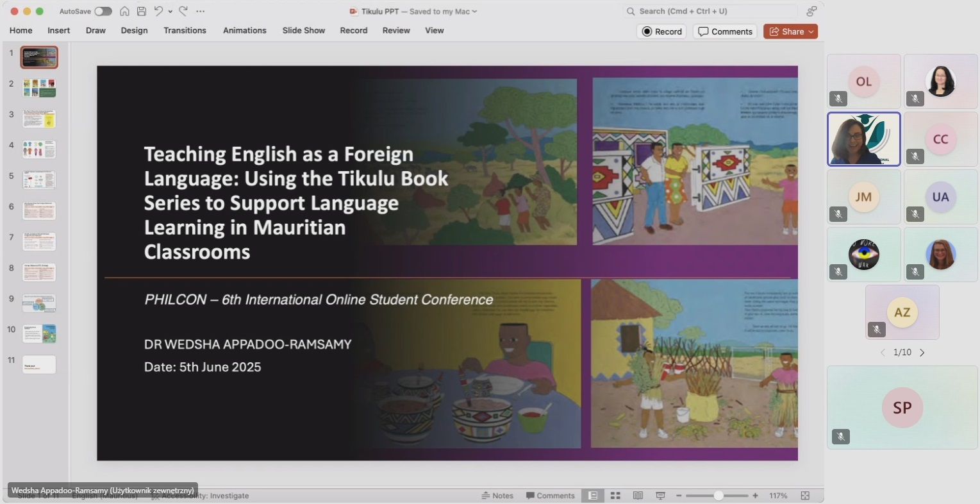Open the Review ribbon tab
980x504 pixels.
coord(396,30)
